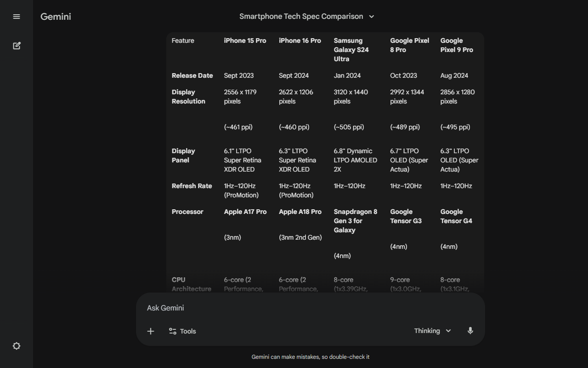Viewport: 588px width, 368px height.
Task: Click the Release Date row label
Action: pos(192,75)
